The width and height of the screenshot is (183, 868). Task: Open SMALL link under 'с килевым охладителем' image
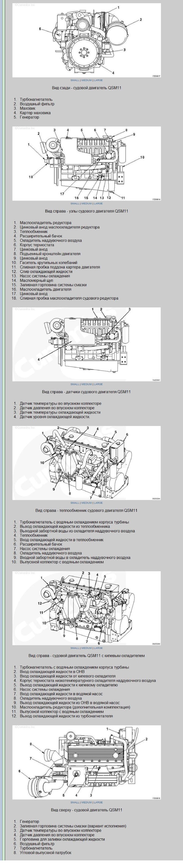point(75,648)
